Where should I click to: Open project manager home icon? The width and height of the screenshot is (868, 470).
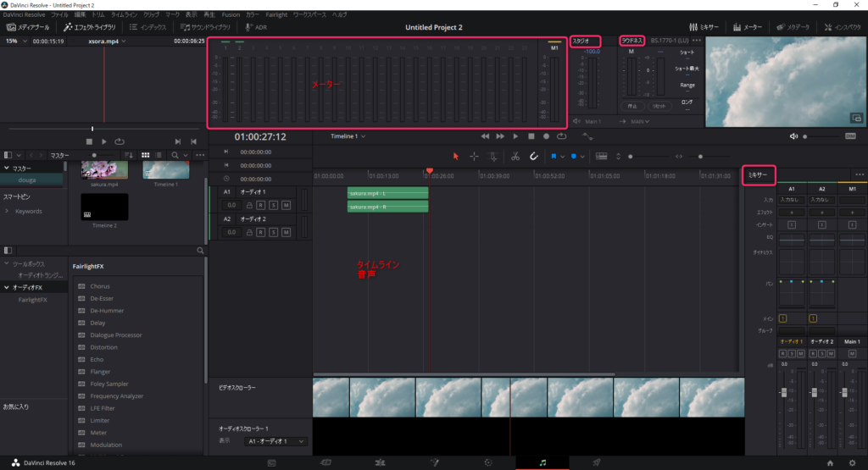pos(830,463)
